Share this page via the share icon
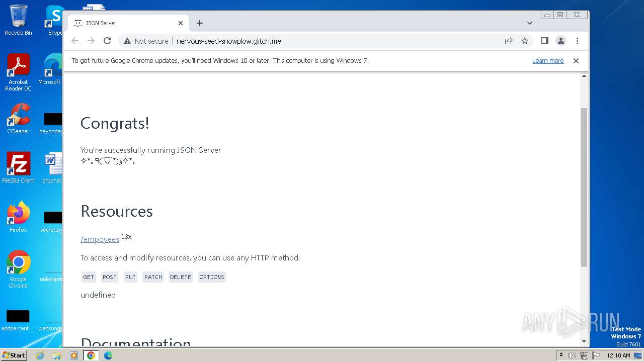The image size is (644, 362). click(x=509, y=41)
